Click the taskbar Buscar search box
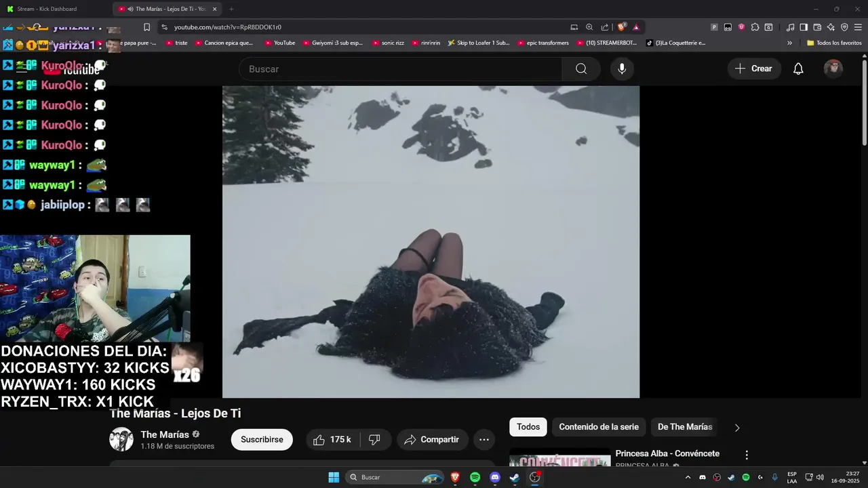Image resolution: width=868 pixels, height=488 pixels. (395, 477)
